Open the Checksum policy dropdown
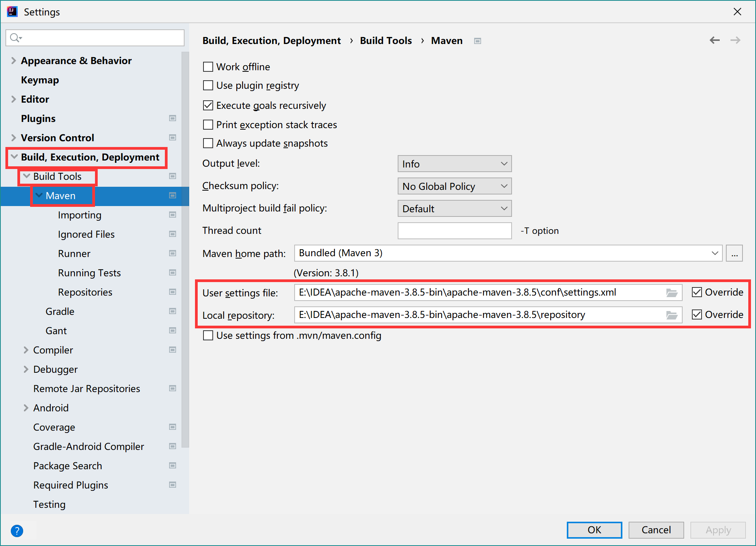The height and width of the screenshot is (546, 756). (x=454, y=186)
